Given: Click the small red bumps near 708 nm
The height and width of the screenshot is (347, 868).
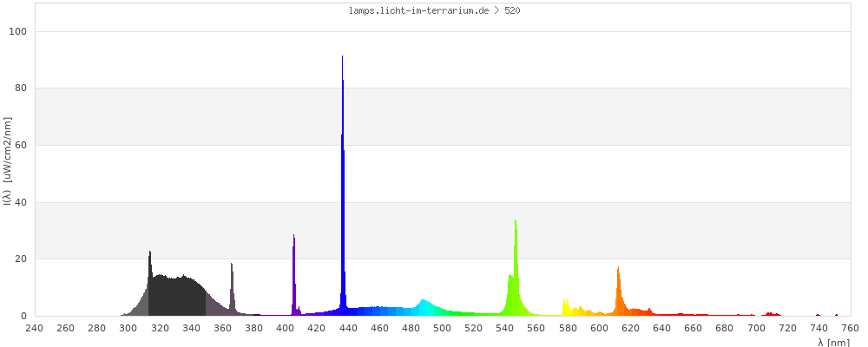Looking at the screenshot, I should point(769,314).
